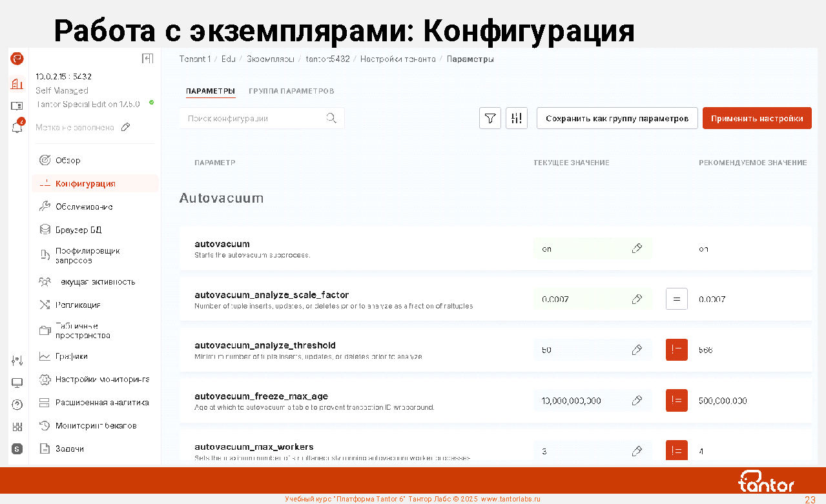The width and height of the screenshot is (826, 504).
Task: Click the filter funnel icon
Action: point(490,119)
